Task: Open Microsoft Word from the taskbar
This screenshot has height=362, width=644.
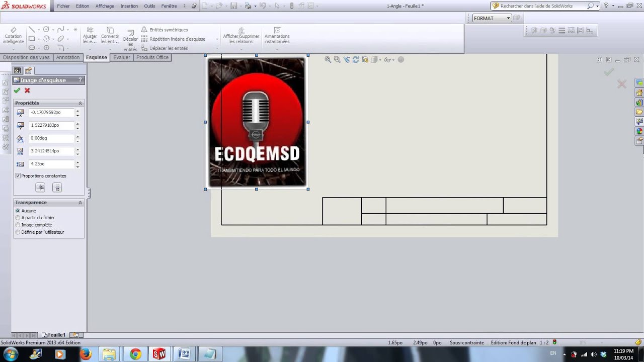Action: point(184,354)
